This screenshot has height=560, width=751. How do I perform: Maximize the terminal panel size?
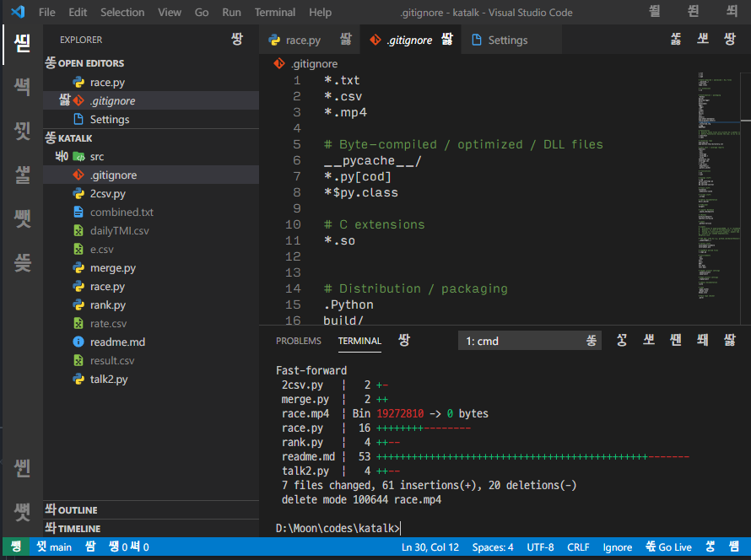pos(703,341)
